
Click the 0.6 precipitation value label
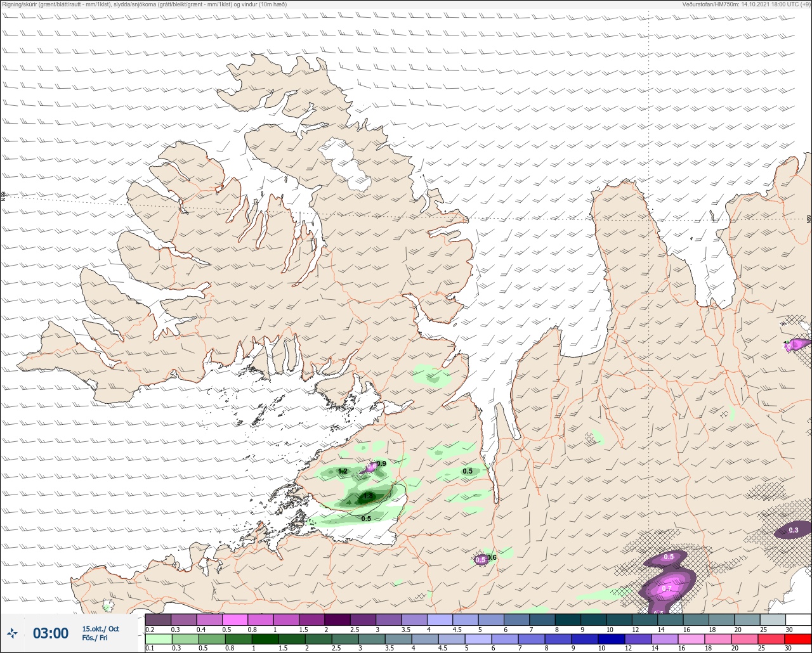[491, 557]
